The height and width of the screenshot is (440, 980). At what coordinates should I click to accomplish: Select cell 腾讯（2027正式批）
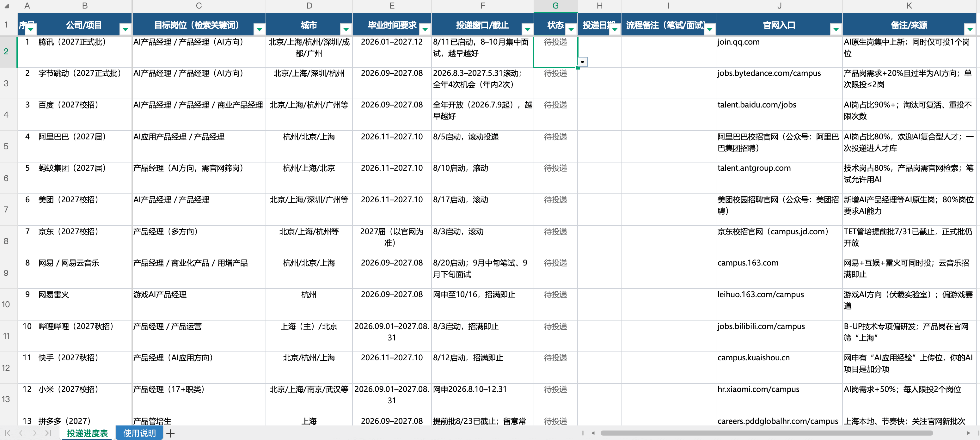(x=84, y=52)
